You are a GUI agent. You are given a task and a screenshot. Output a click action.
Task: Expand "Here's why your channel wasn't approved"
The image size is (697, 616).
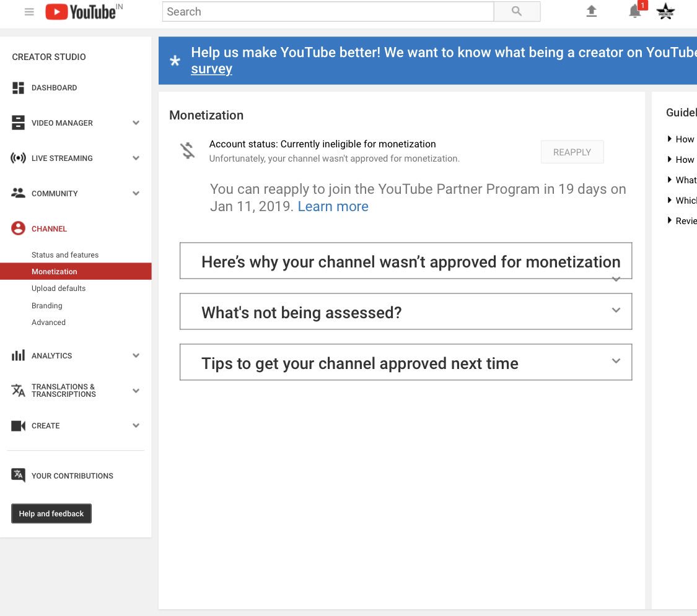click(x=406, y=261)
